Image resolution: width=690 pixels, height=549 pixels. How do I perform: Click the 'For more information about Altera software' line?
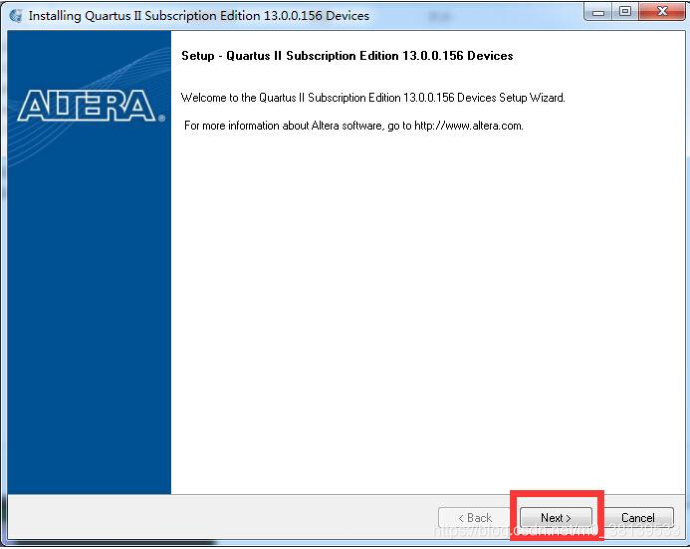click(354, 126)
